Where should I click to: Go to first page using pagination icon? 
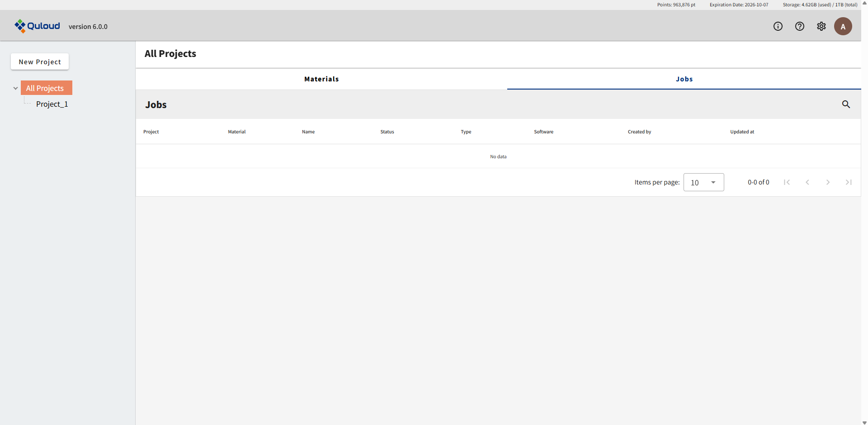[x=787, y=182]
